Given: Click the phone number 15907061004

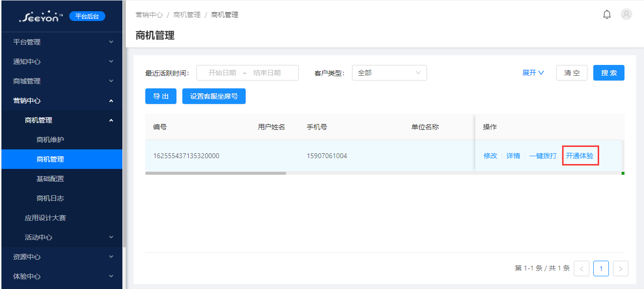Looking at the screenshot, I should [x=327, y=156].
